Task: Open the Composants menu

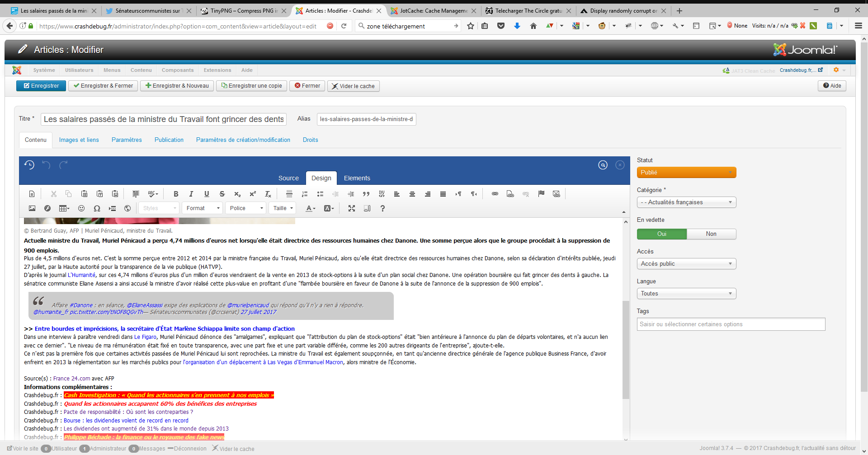Action: click(178, 70)
